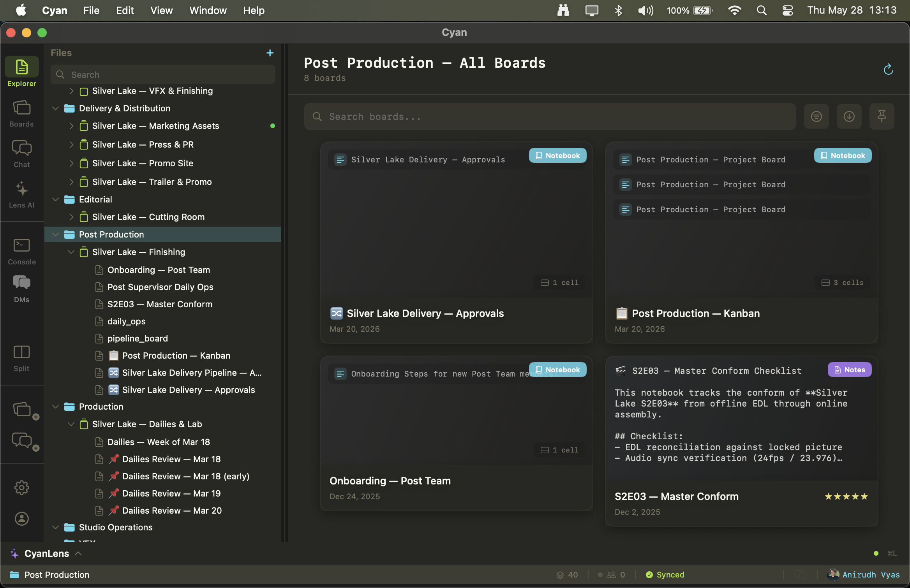
Task: Activate Split view from sidebar
Action: click(22, 358)
